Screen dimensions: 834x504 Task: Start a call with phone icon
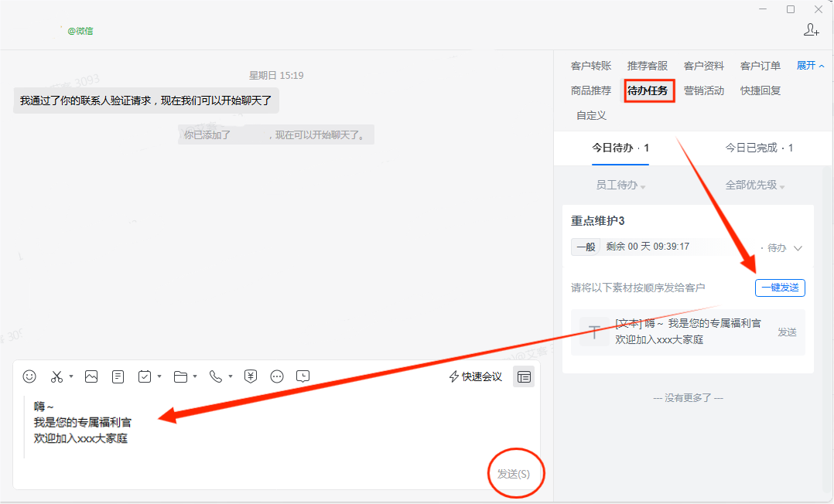coord(216,376)
